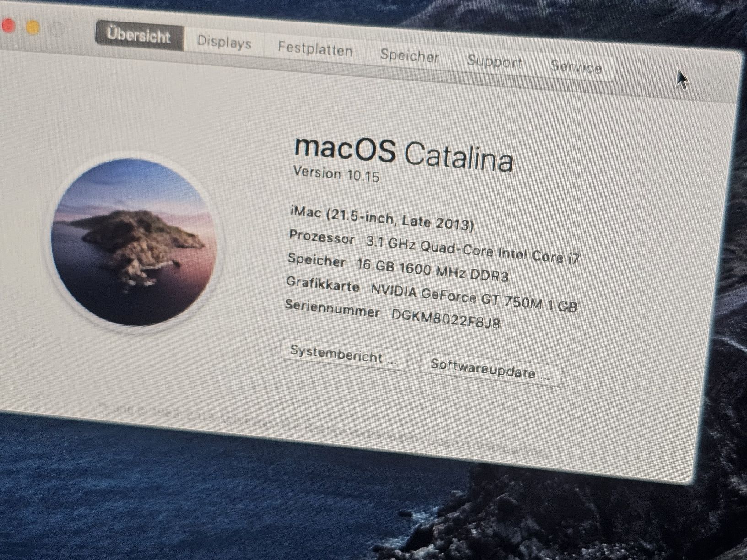Screen dimensions: 747x560
Task: Open the Festplatten tab
Action: 315,49
